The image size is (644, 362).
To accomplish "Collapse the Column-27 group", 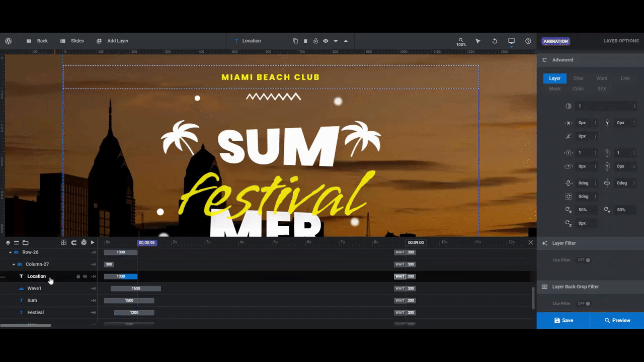I will [x=14, y=264].
